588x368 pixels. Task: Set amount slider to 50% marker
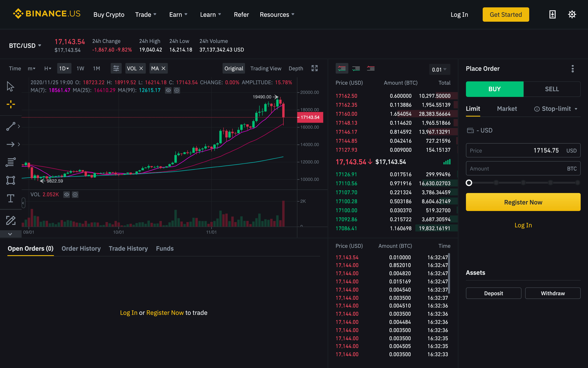[523, 183]
